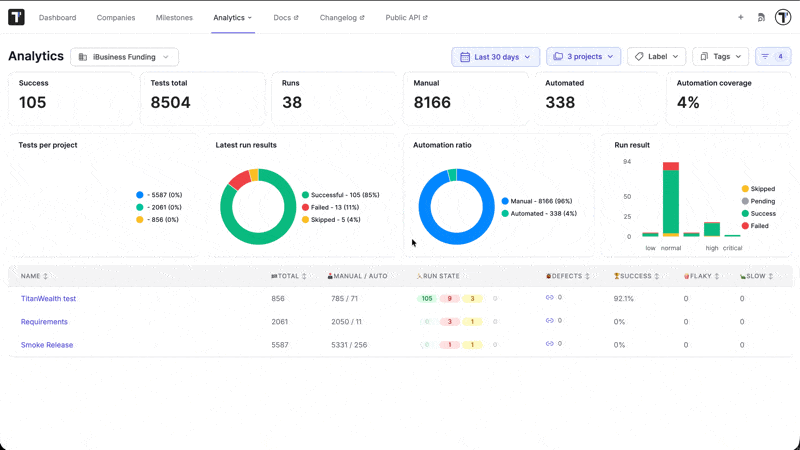Click the 92.1% success value
The height and width of the screenshot is (450, 800).
tap(623, 298)
